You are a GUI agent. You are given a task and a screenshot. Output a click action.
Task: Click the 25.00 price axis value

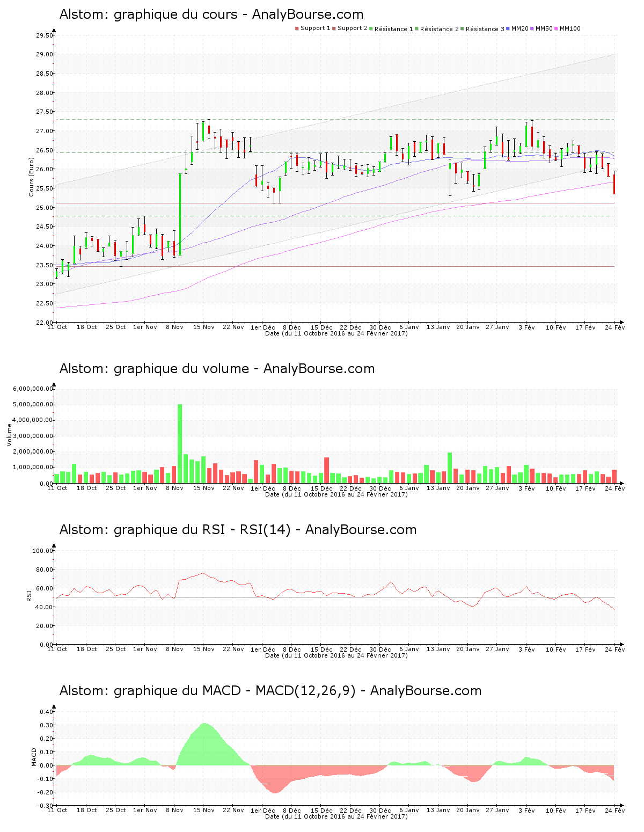[x=45, y=208]
